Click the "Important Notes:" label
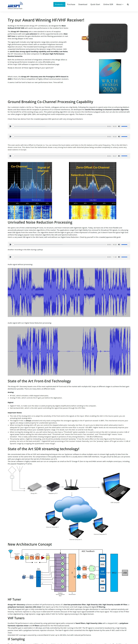138x644 pixels. pyautogui.click(x=15, y=413)
